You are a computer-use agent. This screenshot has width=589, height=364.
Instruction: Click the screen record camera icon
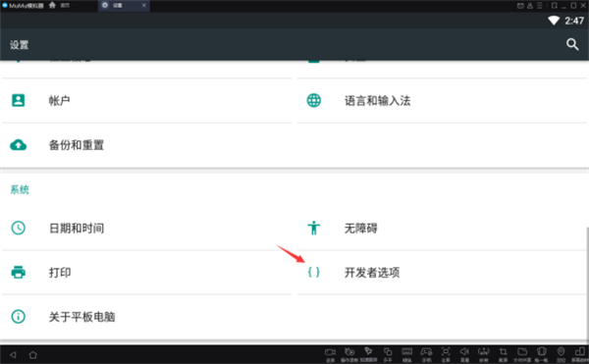pyautogui.click(x=330, y=352)
